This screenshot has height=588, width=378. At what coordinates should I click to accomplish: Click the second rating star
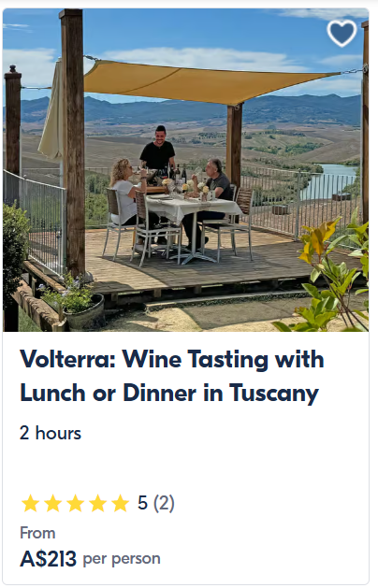tap(53, 503)
